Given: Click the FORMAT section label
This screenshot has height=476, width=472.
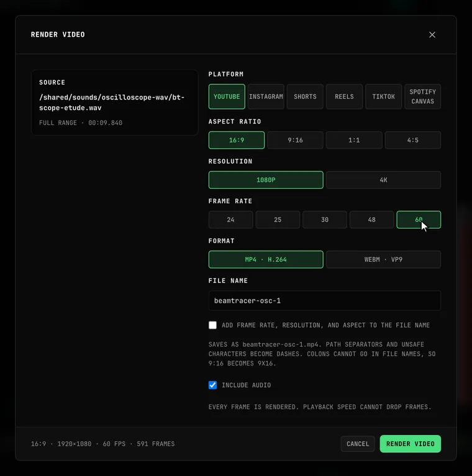Looking at the screenshot, I should tap(221, 240).
